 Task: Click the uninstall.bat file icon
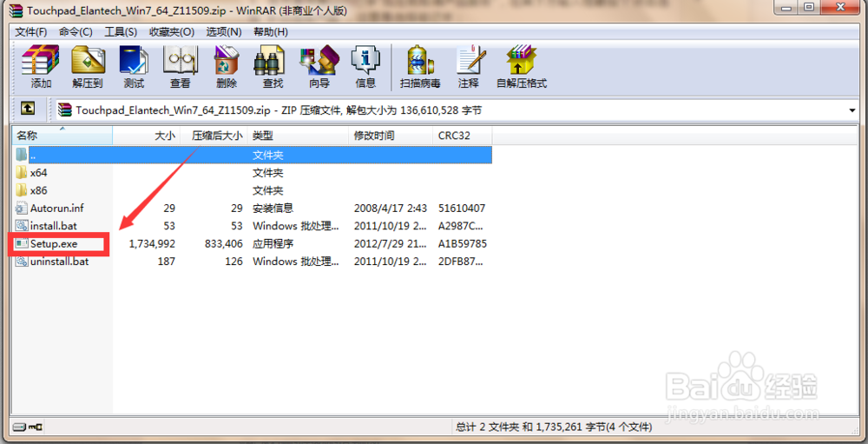click(x=22, y=262)
